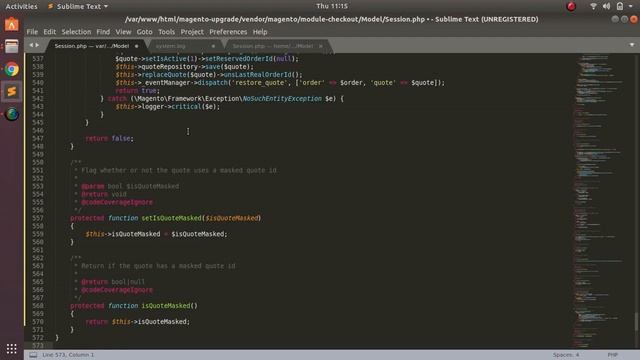
Task: Launch Google Chrome from the dock
Action: [12, 69]
